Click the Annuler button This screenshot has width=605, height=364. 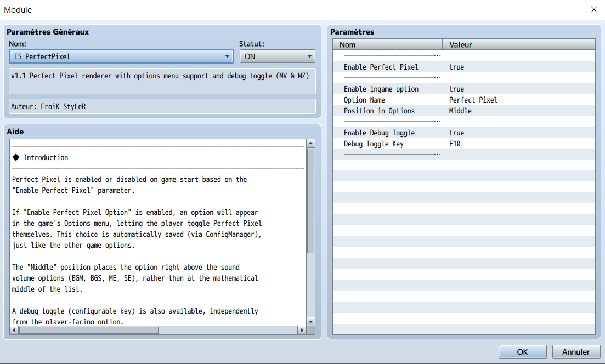[x=576, y=351]
